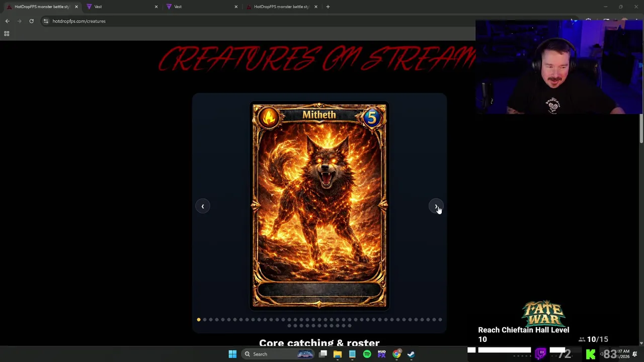644x362 pixels.
Task: Click the Fate War logo
Action: (543, 313)
